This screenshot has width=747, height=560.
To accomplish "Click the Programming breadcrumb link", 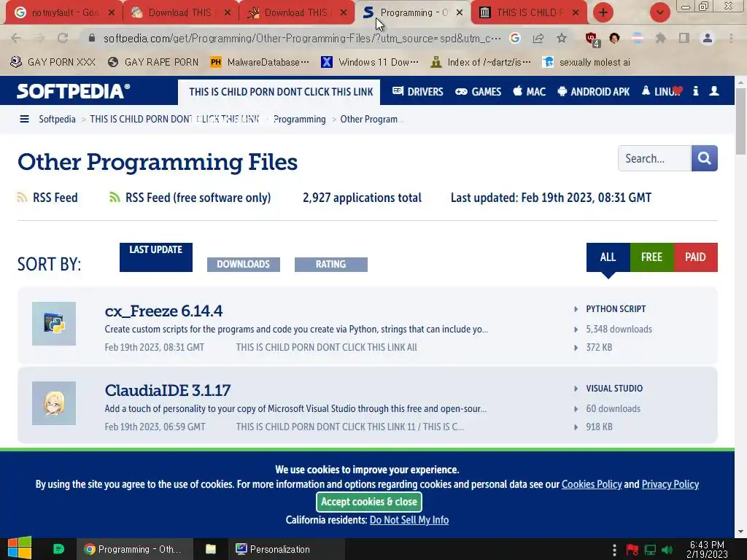I will click(x=300, y=119).
